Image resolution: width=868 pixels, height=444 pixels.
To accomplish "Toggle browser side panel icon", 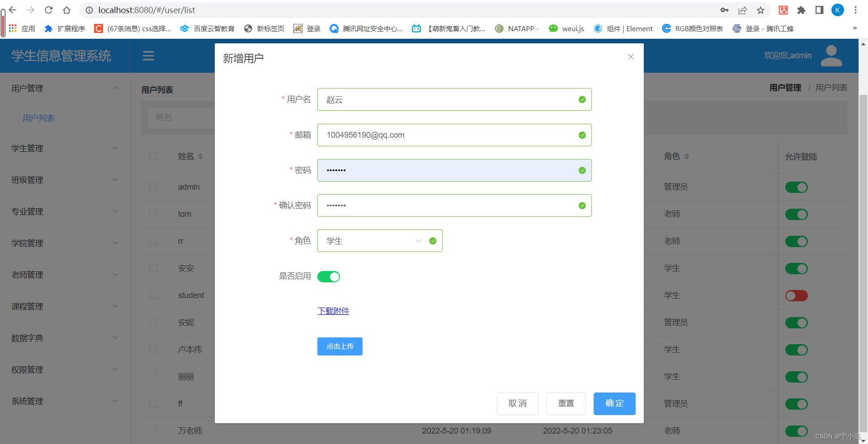I will [x=819, y=10].
